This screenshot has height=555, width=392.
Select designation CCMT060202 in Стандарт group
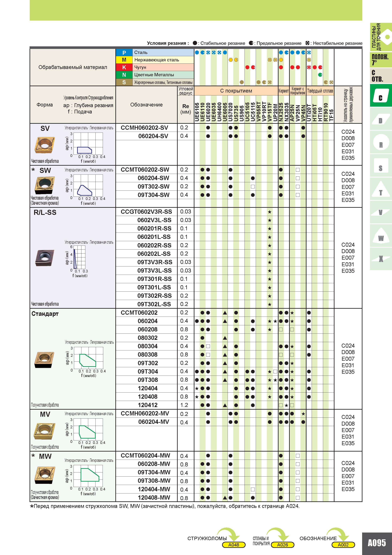(139, 313)
